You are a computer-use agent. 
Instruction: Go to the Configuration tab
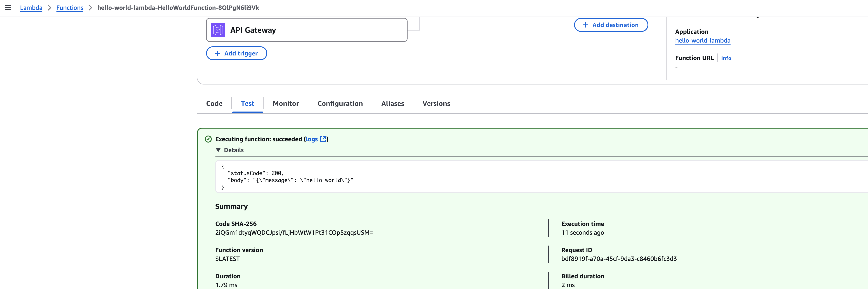[x=340, y=103]
